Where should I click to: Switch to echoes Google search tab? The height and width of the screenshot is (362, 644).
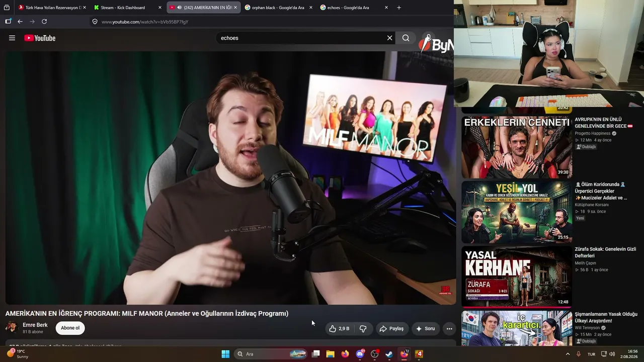pos(353,8)
